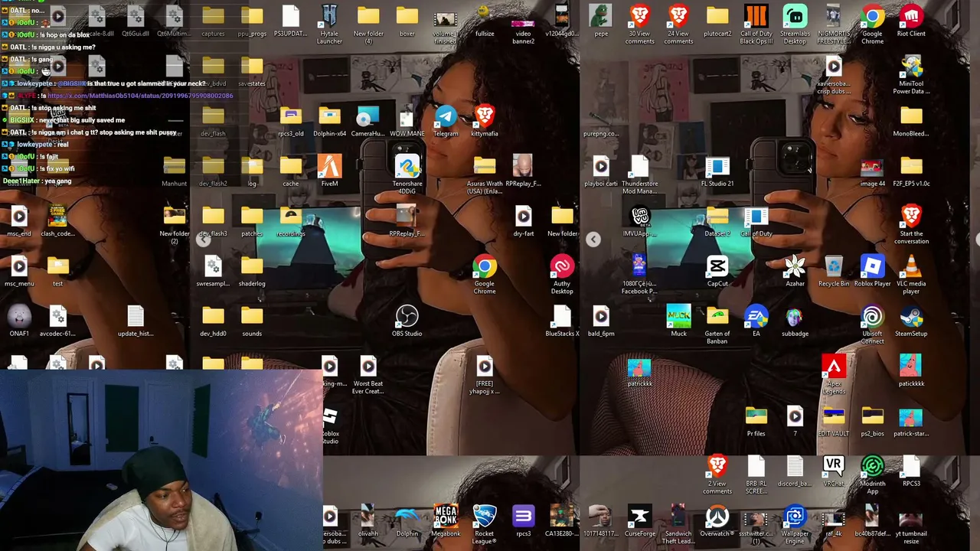
Task: Open the x.com status link in chat
Action: click(x=140, y=96)
